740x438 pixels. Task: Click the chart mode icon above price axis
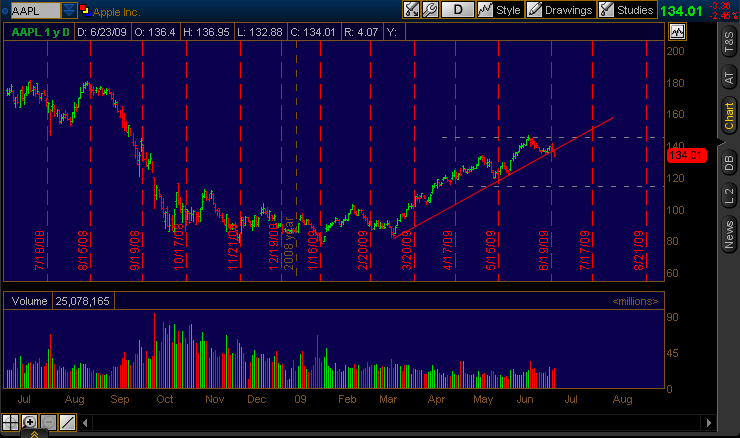677,32
